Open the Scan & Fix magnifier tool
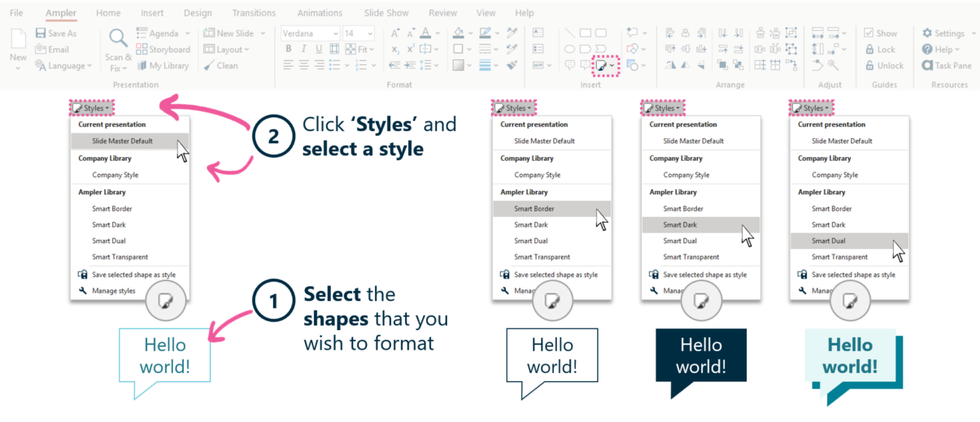The height and width of the screenshot is (422, 980). [x=119, y=38]
